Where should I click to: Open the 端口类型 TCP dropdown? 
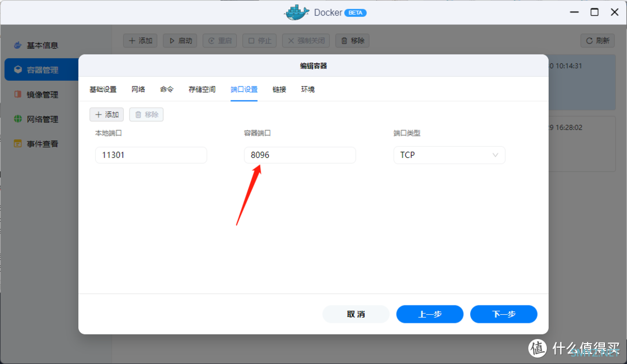[449, 155]
